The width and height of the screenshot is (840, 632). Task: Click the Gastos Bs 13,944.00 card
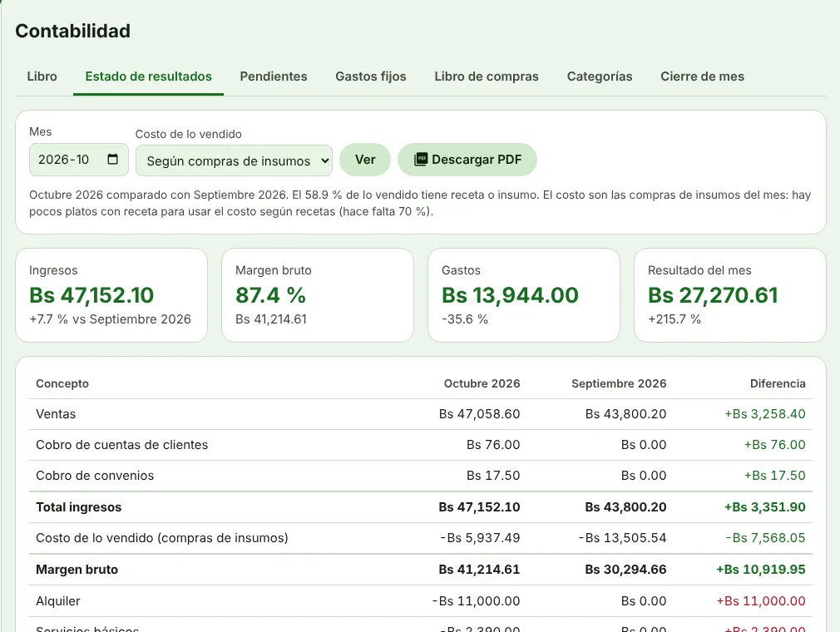[524, 295]
